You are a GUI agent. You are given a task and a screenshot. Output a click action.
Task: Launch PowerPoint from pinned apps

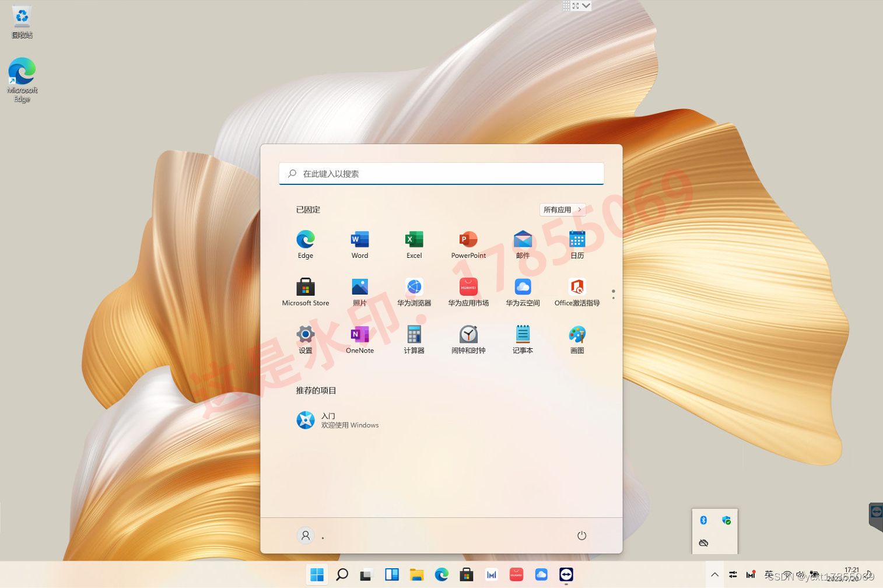point(468,244)
